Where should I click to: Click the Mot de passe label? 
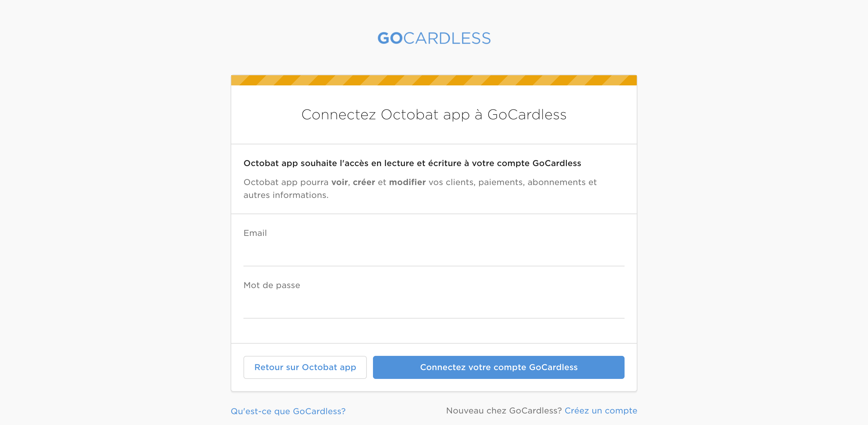click(x=272, y=285)
